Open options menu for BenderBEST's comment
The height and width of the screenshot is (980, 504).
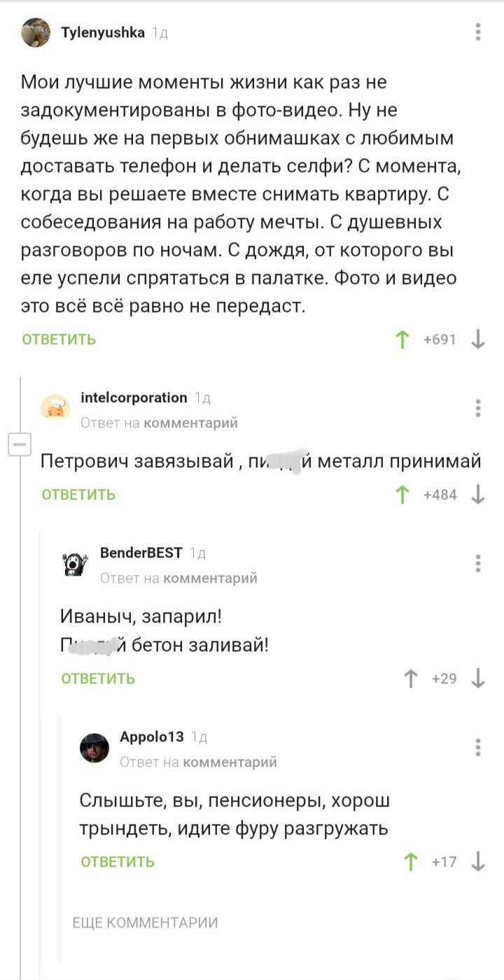click(478, 564)
